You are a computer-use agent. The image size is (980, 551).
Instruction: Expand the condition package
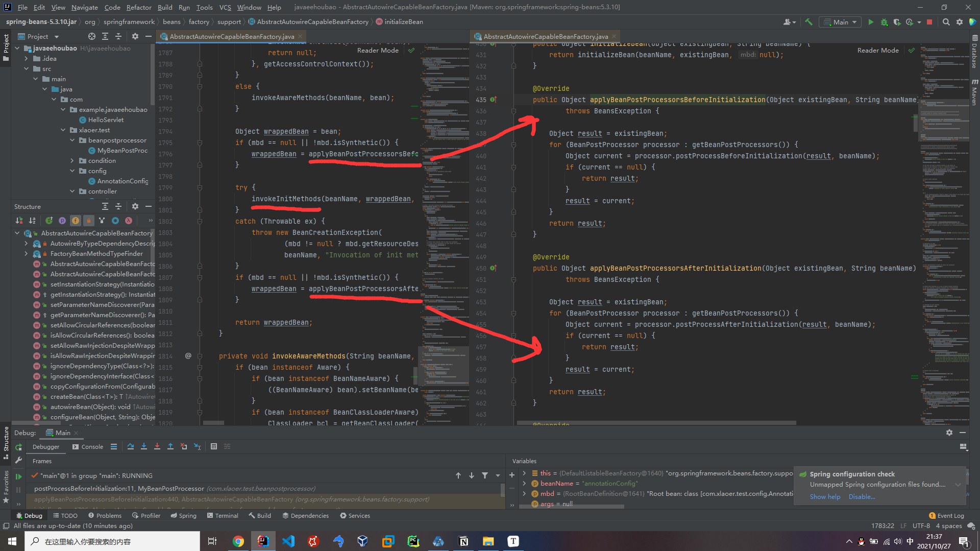tap(72, 161)
